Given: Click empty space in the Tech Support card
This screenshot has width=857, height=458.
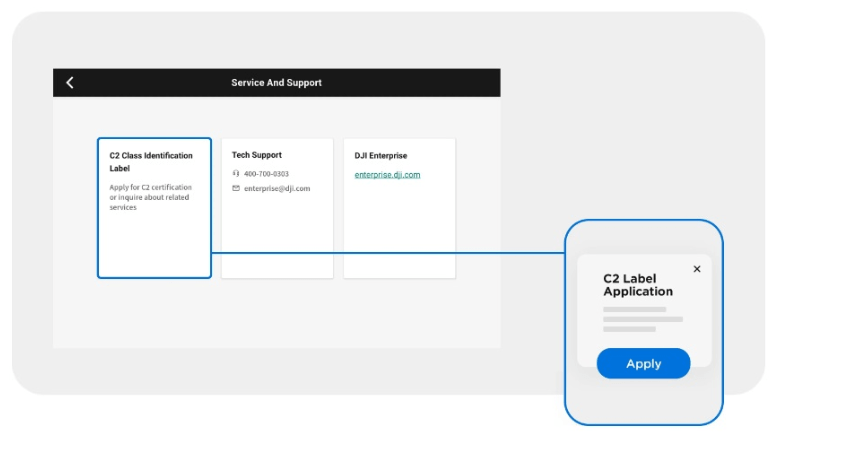Looking at the screenshot, I should pos(277,240).
